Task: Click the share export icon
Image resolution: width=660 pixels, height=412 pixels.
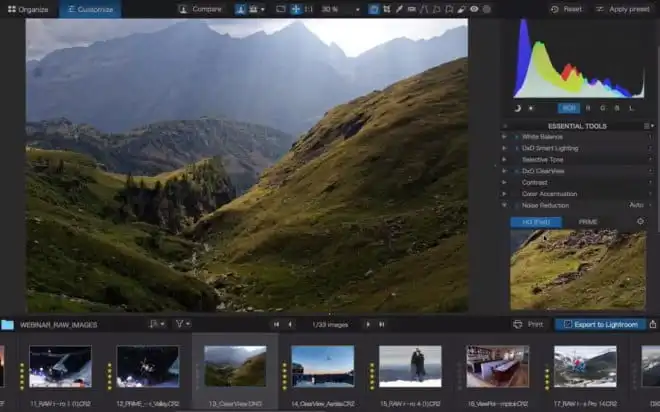Action: [x=653, y=324]
